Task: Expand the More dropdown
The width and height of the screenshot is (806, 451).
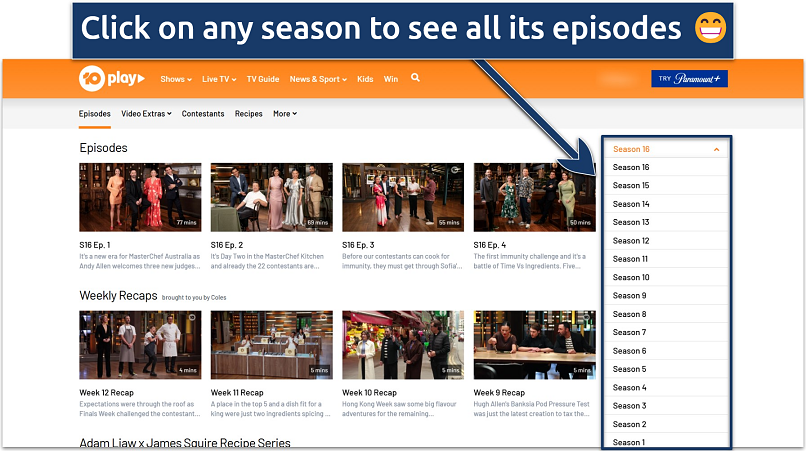Action: (x=285, y=114)
